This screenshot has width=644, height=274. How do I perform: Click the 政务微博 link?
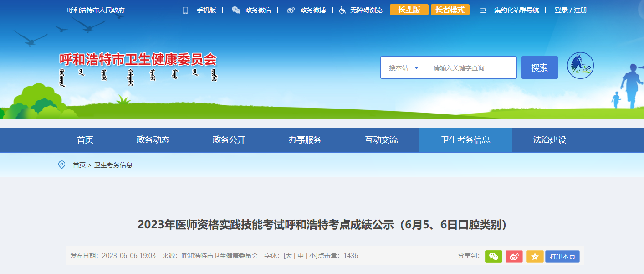point(313,10)
